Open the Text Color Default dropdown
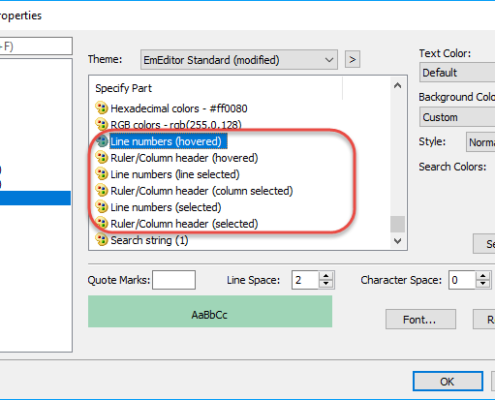The height and width of the screenshot is (400, 495). pos(457,72)
